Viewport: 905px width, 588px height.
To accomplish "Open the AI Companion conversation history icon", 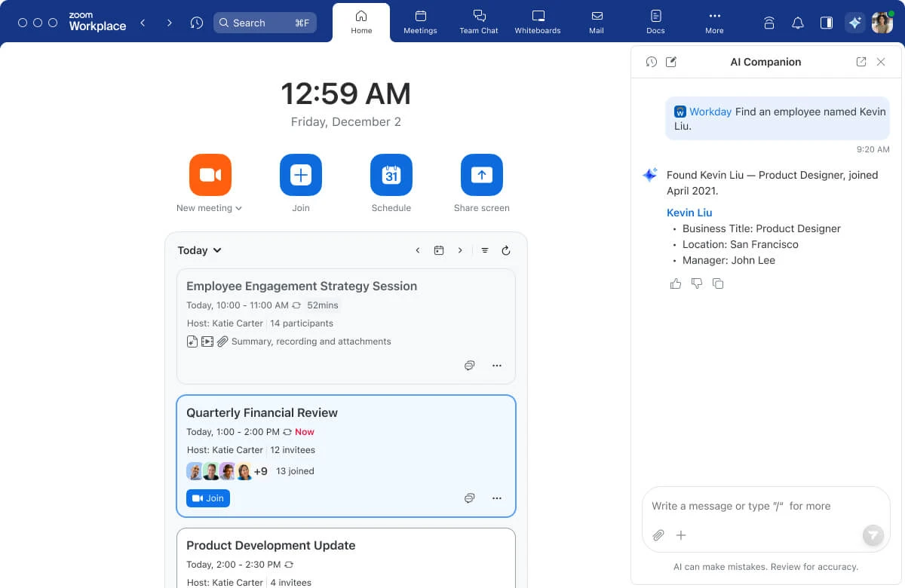I will (652, 62).
